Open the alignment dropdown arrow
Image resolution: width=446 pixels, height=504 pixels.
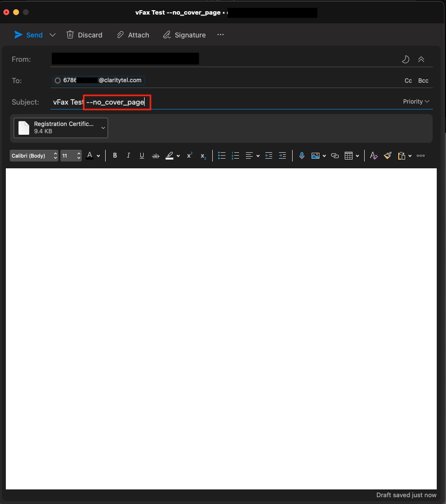point(258,156)
